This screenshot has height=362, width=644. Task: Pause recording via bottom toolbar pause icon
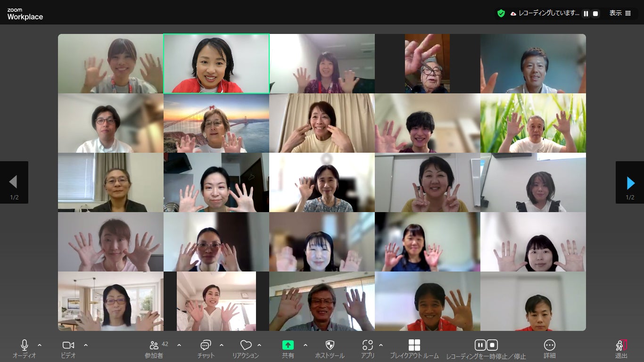click(x=480, y=345)
